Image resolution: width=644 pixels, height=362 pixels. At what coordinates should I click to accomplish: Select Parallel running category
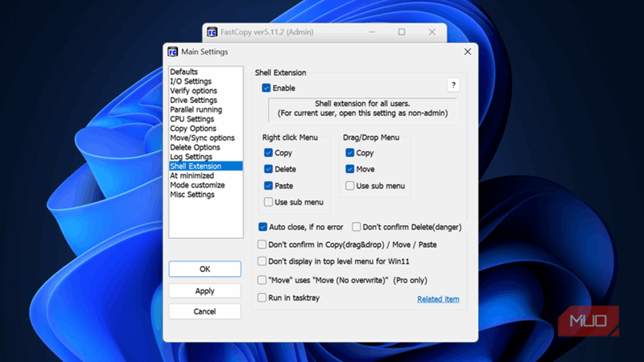(206, 109)
